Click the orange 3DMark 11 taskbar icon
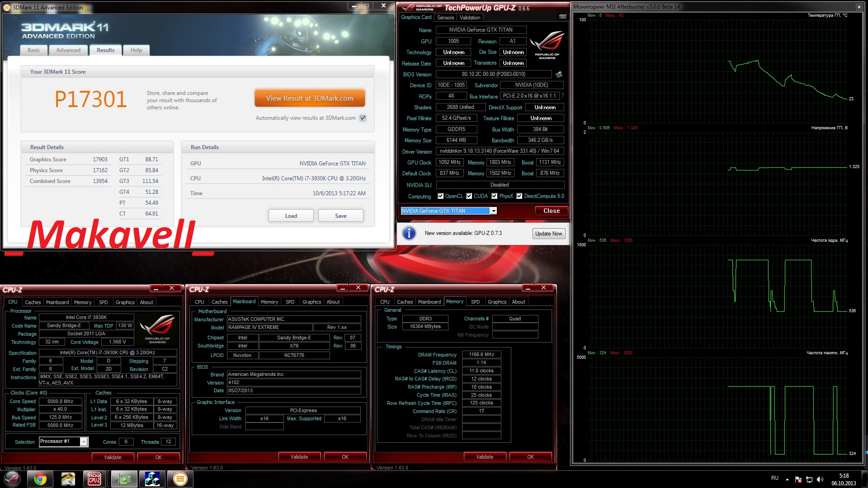The width and height of the screenshot is (868, 488). [180, 479]
